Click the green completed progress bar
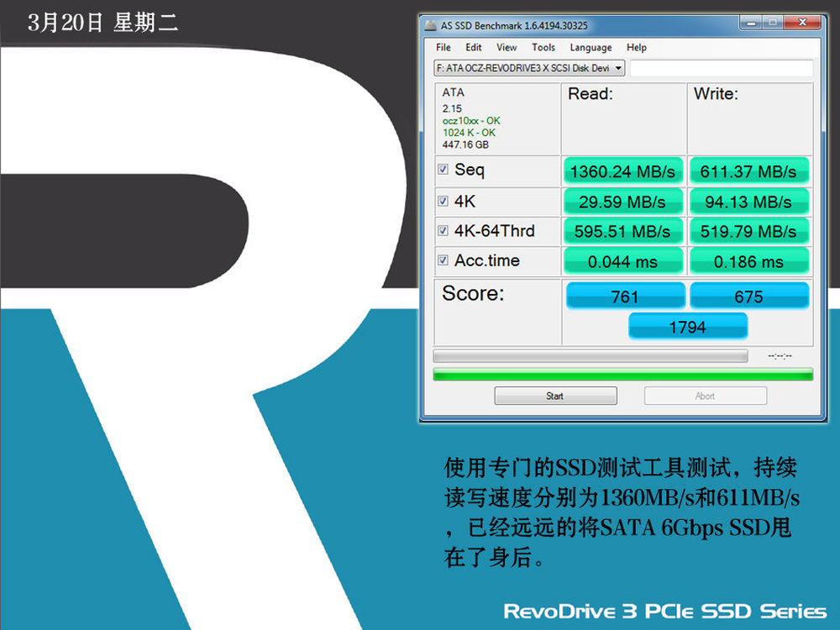 [x=623, y=375]
